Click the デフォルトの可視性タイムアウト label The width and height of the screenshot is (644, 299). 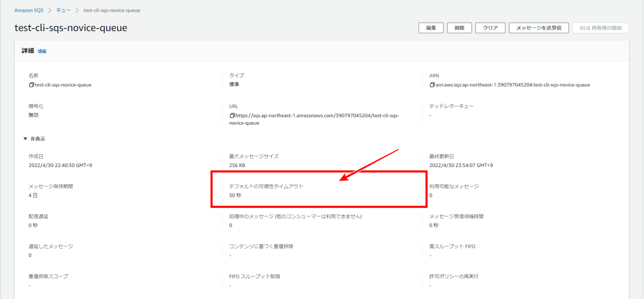pos(266,186)
